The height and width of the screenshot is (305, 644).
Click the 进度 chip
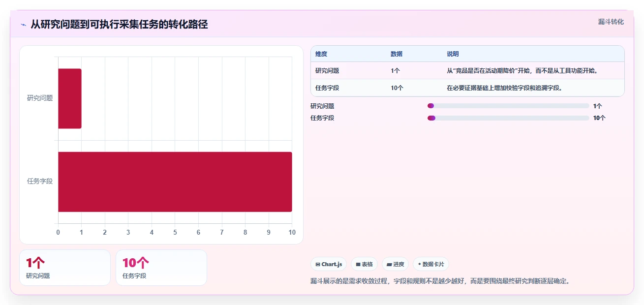tap(395, 264)
